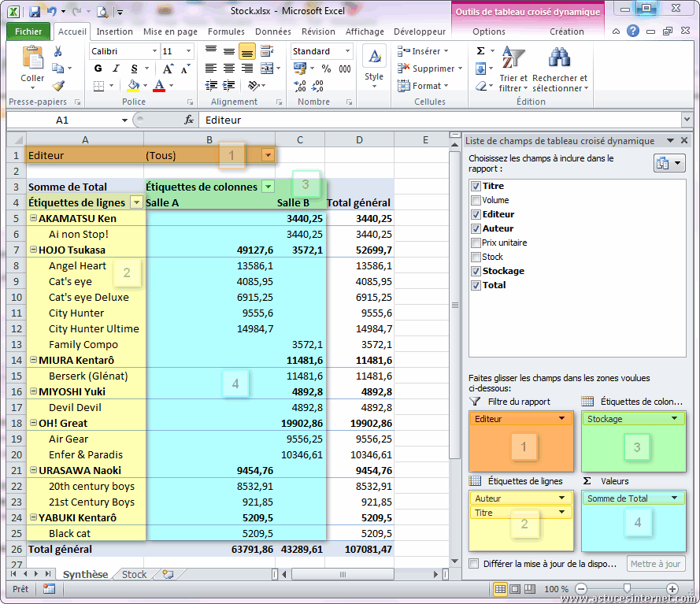Enable Différer la mise à jour checkbox
This screenshot has width=700, height=604.
(474, 563)
